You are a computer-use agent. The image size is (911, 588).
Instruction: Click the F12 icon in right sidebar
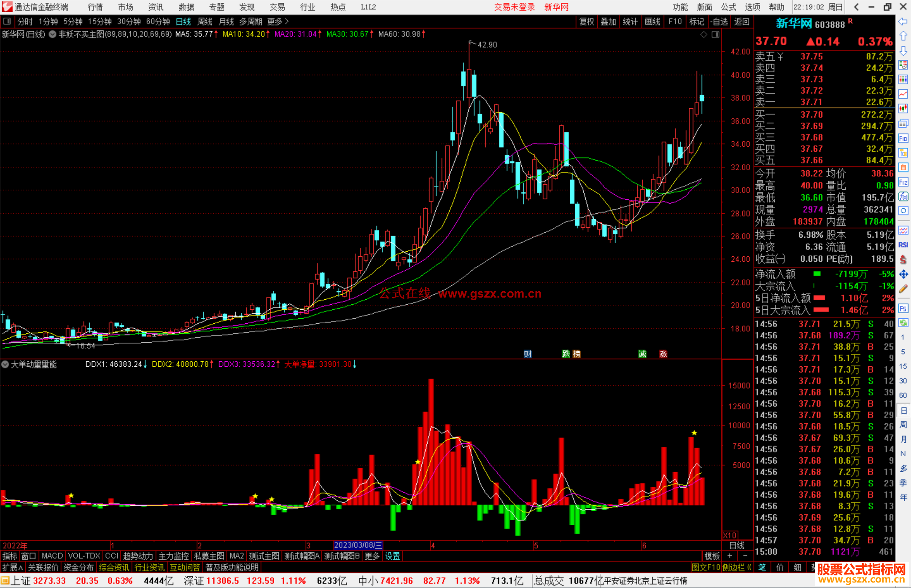point(903,182)
